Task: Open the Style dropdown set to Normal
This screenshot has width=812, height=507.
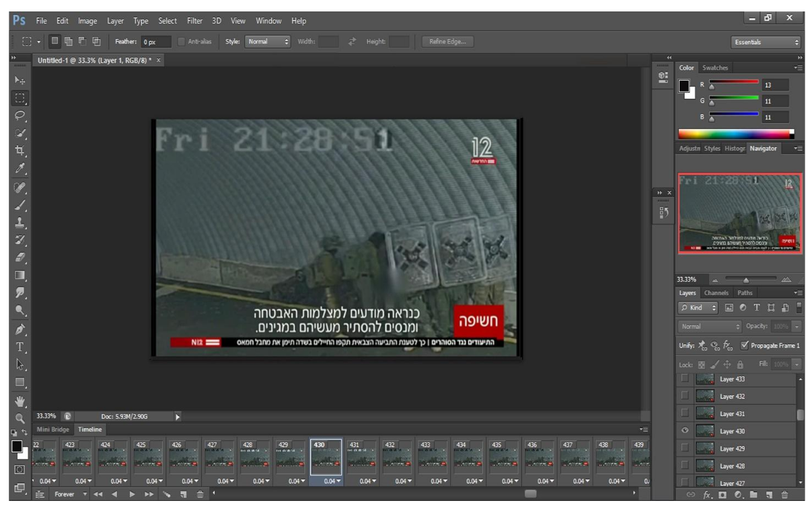Action: coord(267,42)
